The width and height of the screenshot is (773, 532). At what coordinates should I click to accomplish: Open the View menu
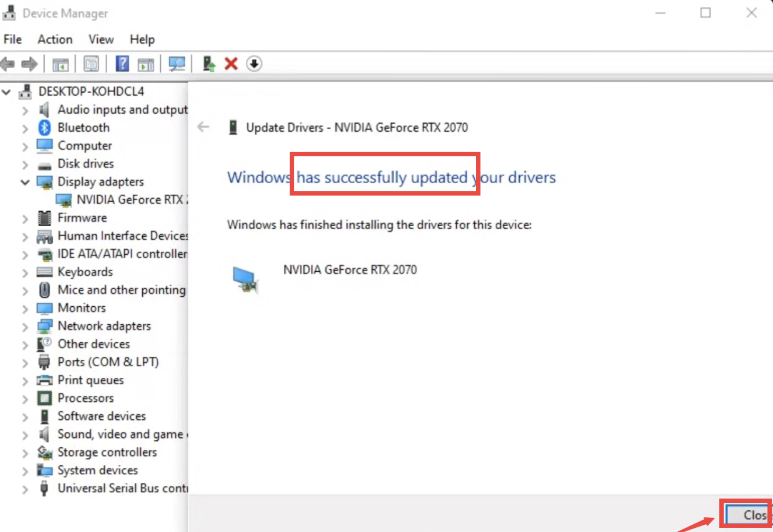[101, 39]
